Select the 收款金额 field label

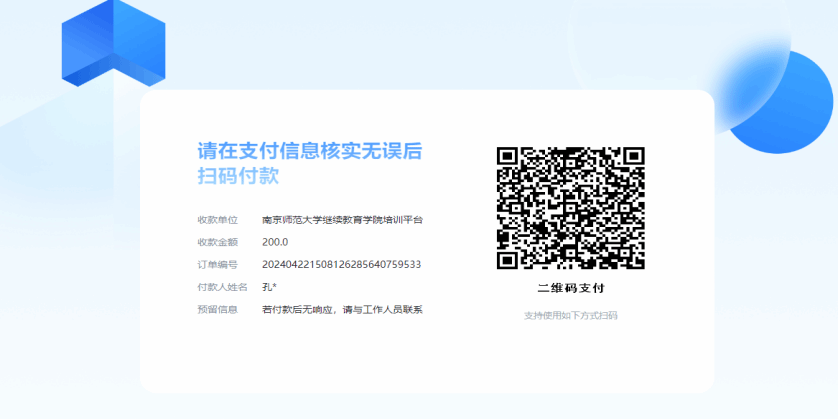point(217,242)
